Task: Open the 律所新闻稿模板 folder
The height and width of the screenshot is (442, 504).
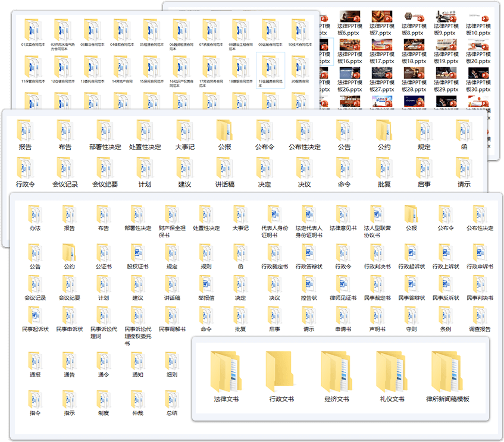Action: click(447, 372)
